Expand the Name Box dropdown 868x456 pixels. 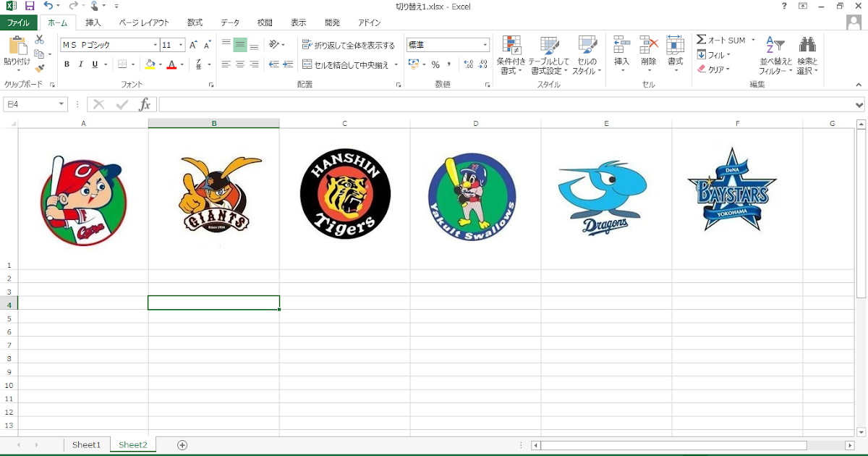[61, 104]
